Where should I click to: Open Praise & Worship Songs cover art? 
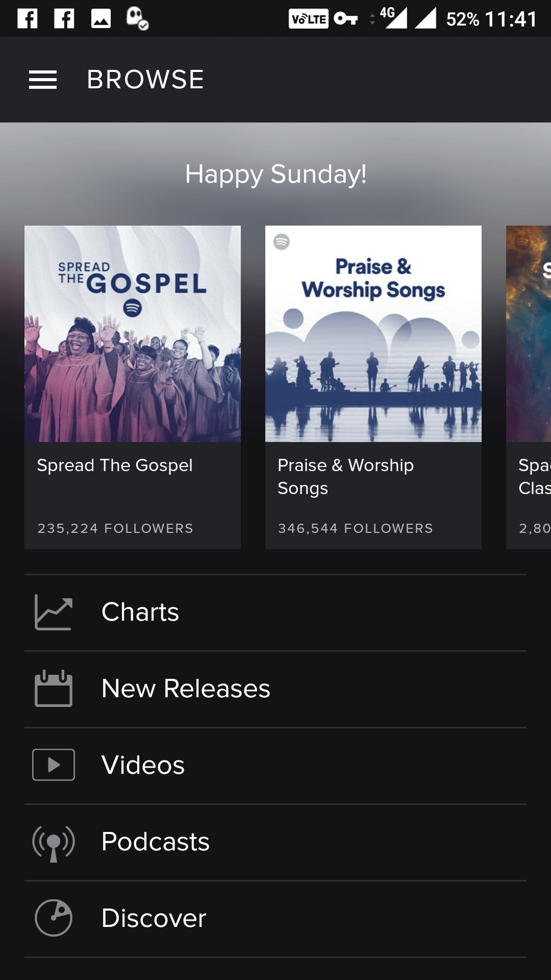pos(373,334)
